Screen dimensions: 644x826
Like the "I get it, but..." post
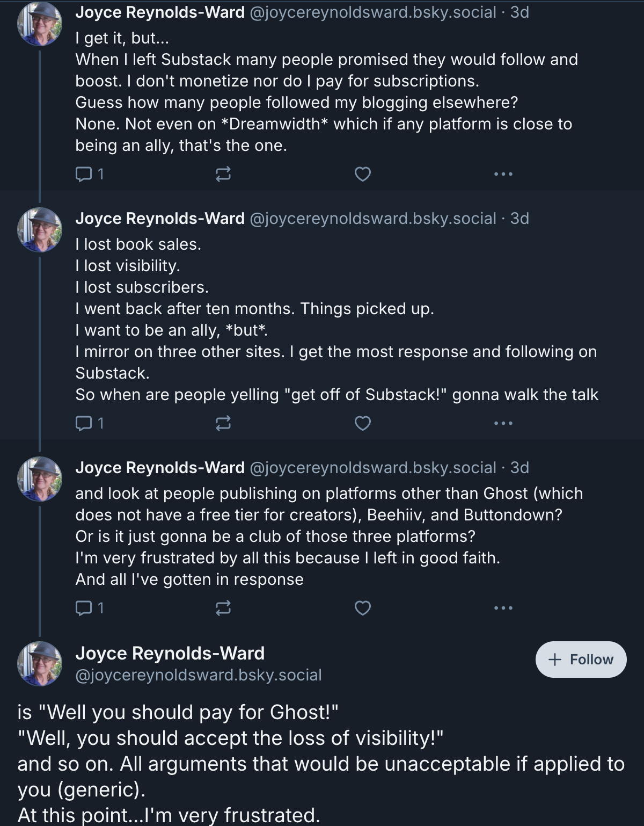pos(363,174)
